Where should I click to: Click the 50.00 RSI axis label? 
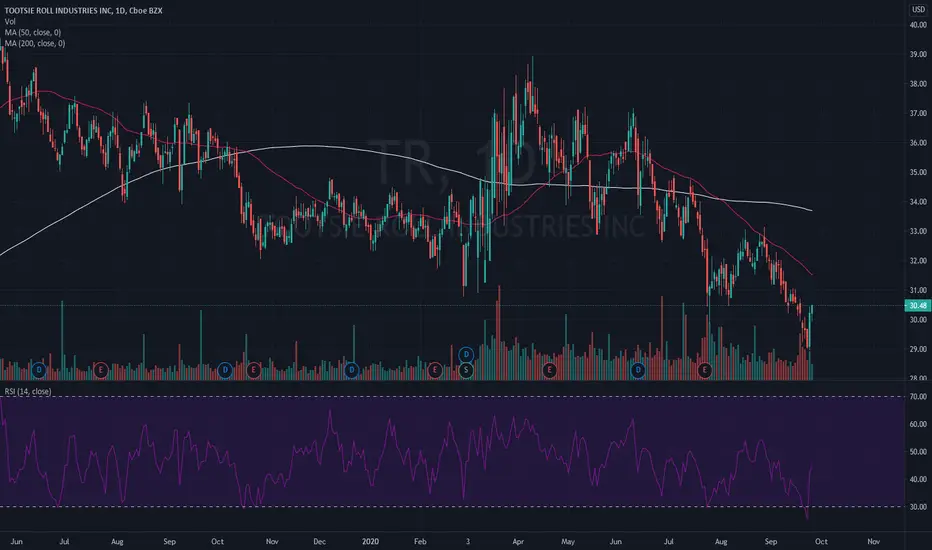pos(918,452)
